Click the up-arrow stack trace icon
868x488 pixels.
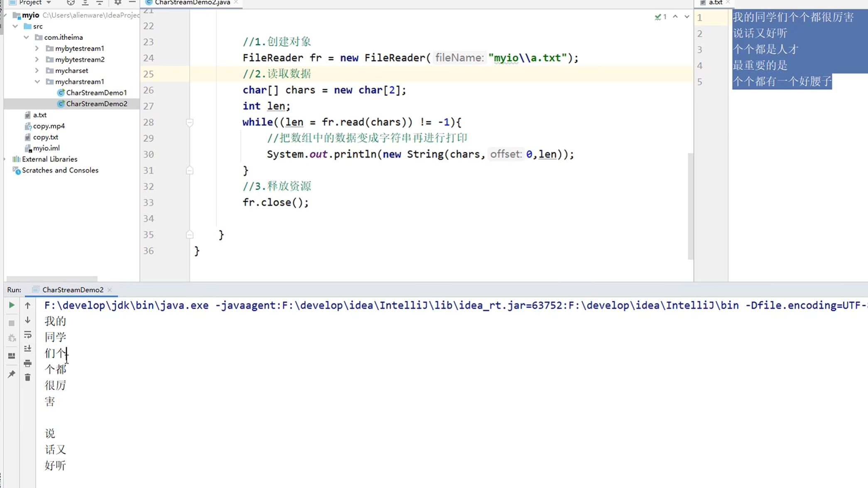click(x=27, y=305)
